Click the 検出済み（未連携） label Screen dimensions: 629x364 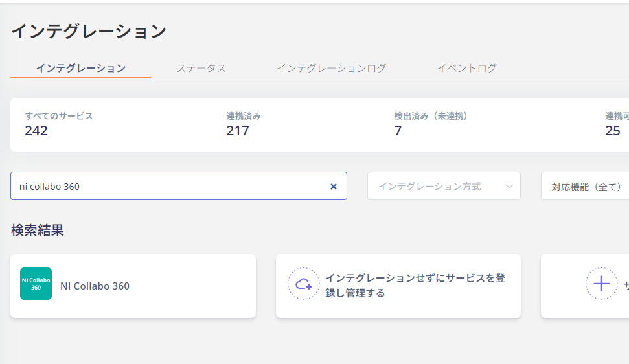click(430, 116)
